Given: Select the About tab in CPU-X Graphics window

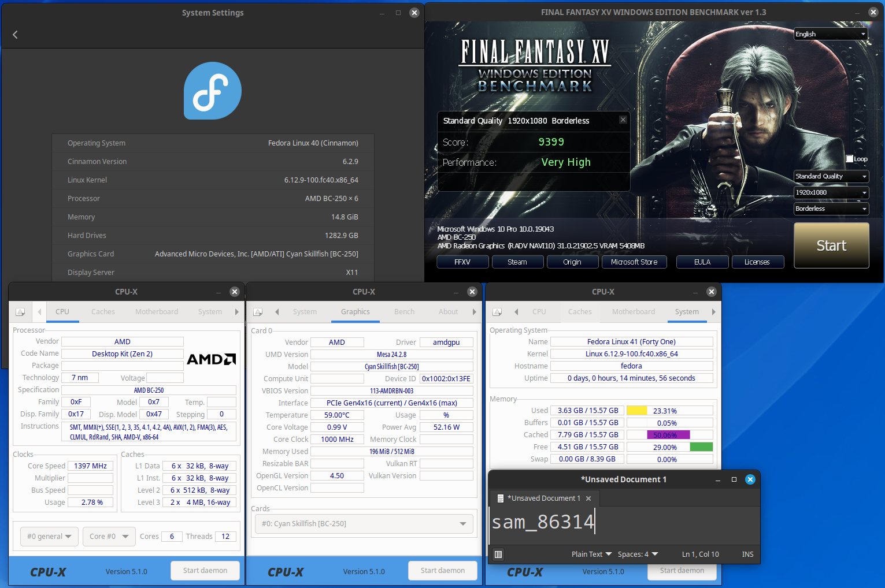Looking at the screenshot, I should 448,312.
